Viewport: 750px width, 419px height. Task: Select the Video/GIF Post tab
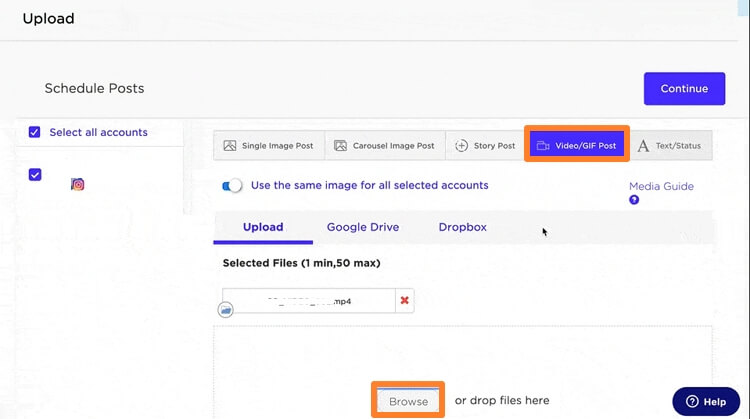click(x=577, y=146)
